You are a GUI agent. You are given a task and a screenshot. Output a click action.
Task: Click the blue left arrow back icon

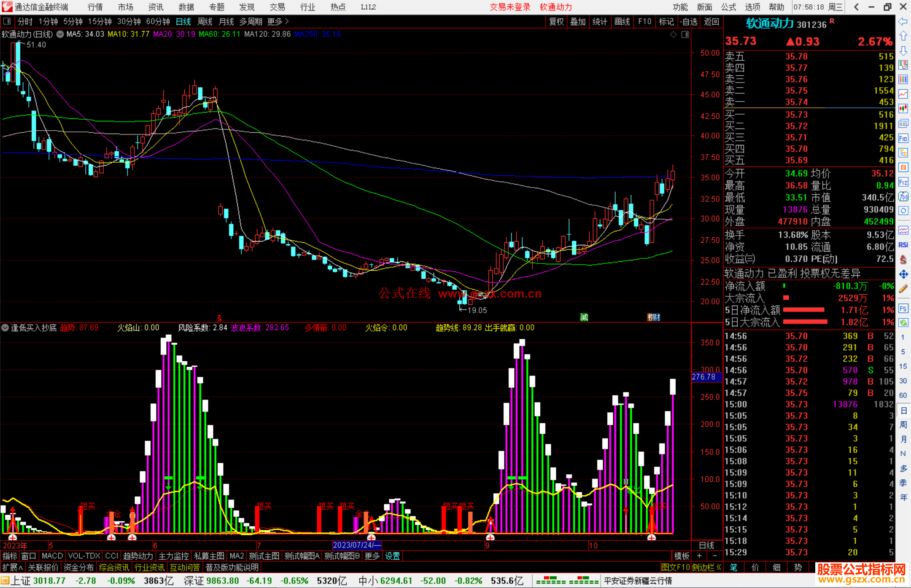[x=903, y=21]
